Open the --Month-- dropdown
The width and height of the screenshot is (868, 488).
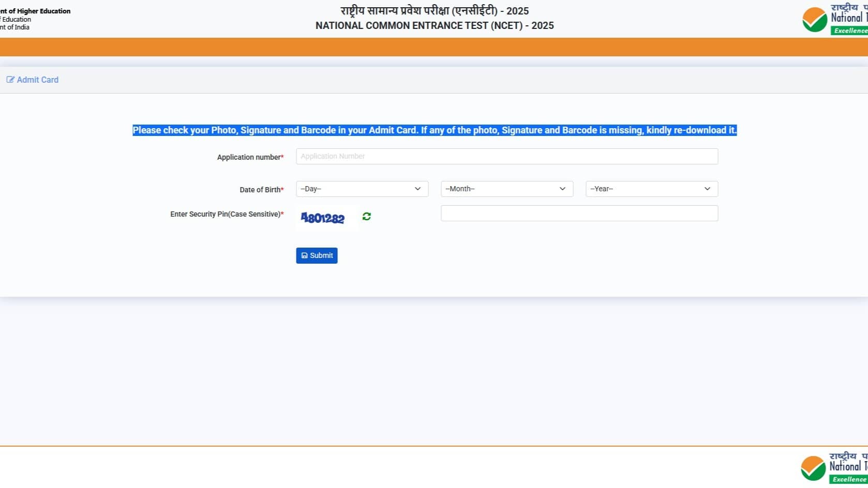[x=506, y=189]
